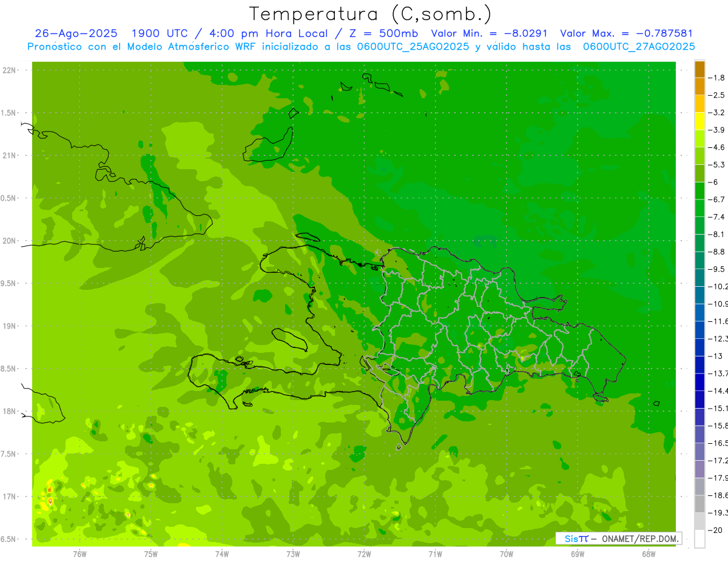Click the legend value '-4.6'

(x=718, y=147)
